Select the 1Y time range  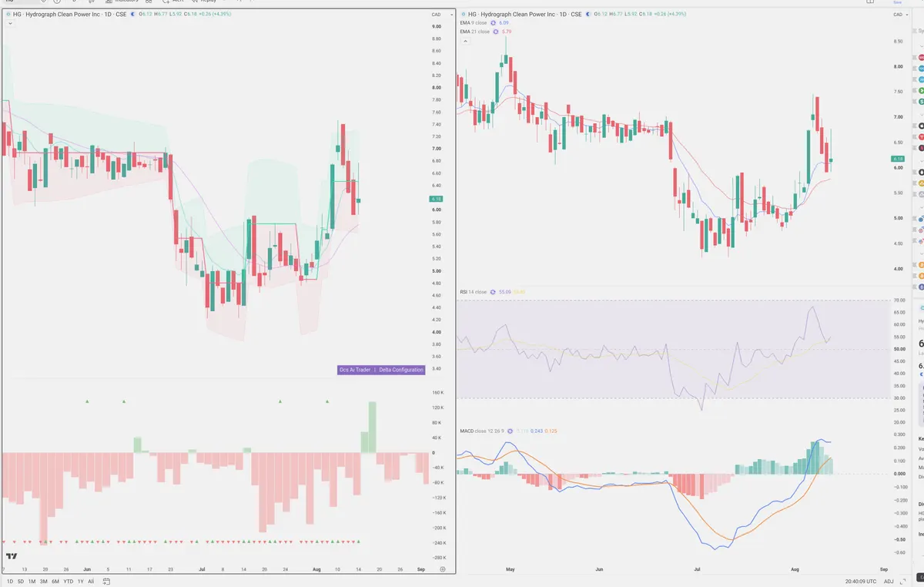[x=80, y=581]
